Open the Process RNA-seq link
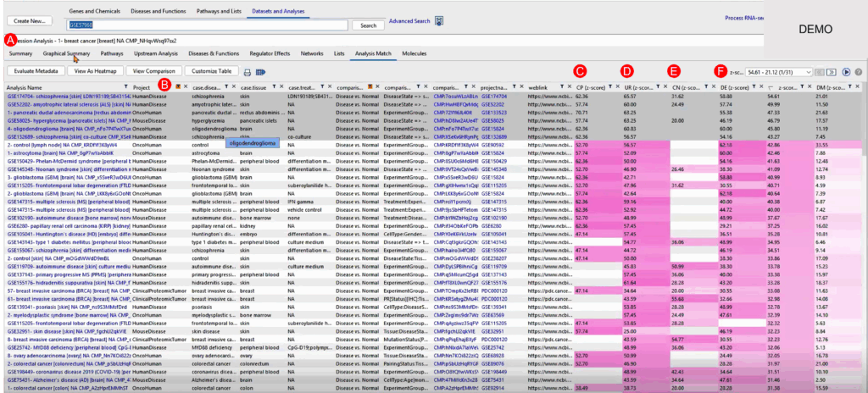Viewport: 868px width, 393px height. [744, 18]
